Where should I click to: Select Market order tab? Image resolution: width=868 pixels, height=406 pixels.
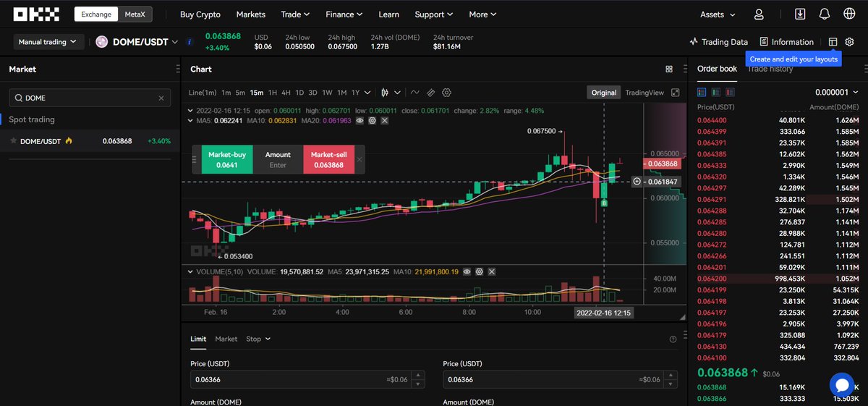pos(226,339)
